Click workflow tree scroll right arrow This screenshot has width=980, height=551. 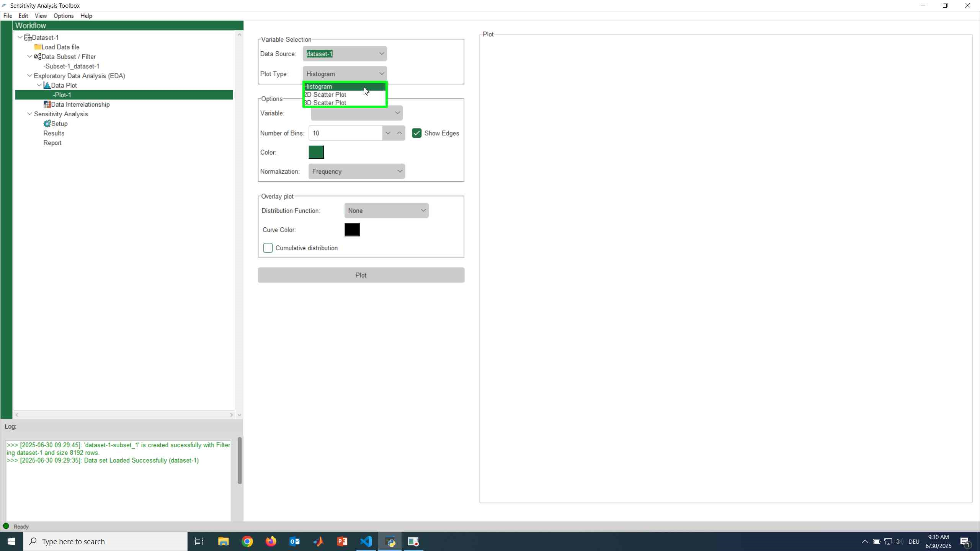coord(232,415)
